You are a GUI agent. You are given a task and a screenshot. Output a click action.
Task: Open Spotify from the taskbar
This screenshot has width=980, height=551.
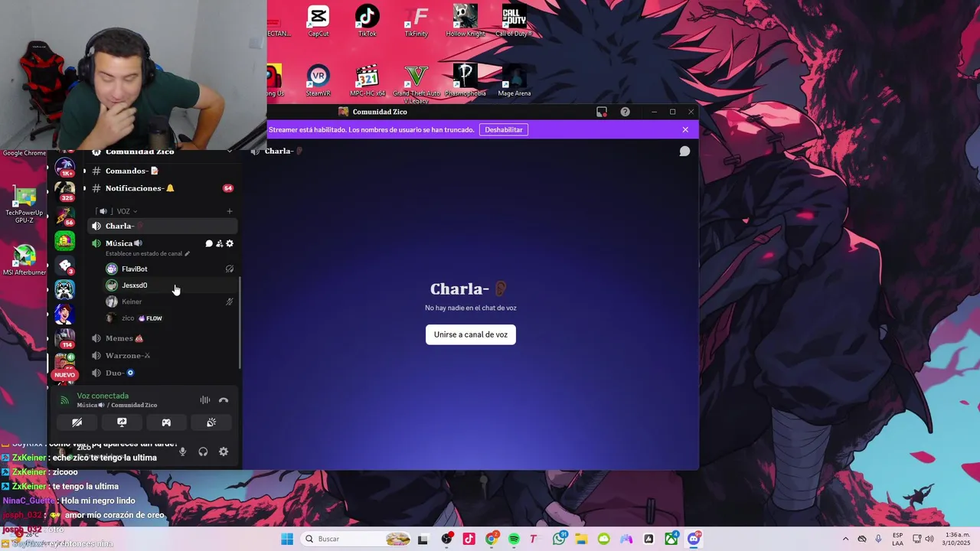pos(514,539)
